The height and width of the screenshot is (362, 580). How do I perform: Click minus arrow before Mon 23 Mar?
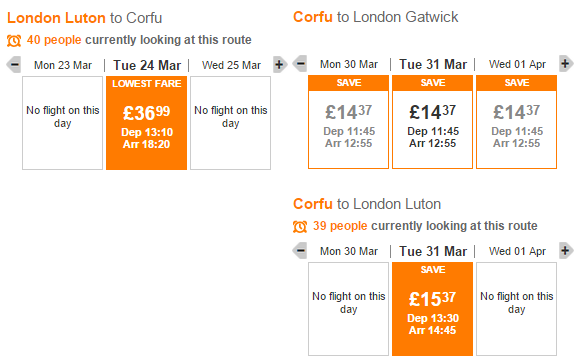(14, 65)
